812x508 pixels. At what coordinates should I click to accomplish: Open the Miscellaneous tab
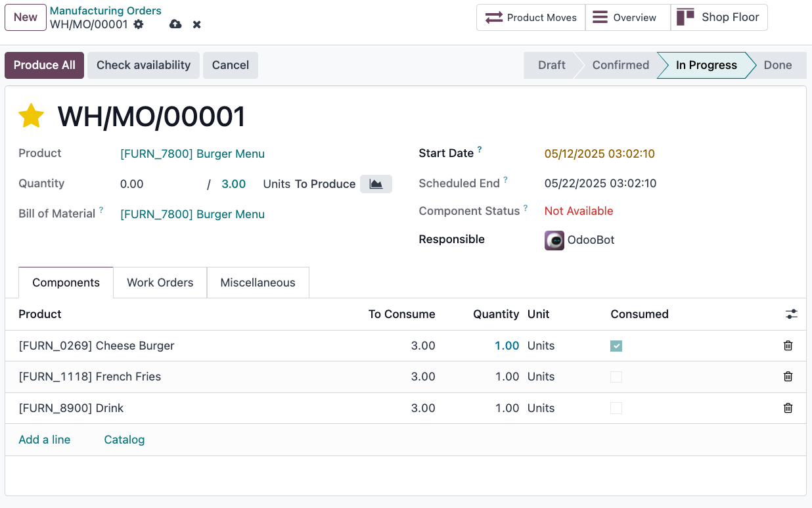258,282
